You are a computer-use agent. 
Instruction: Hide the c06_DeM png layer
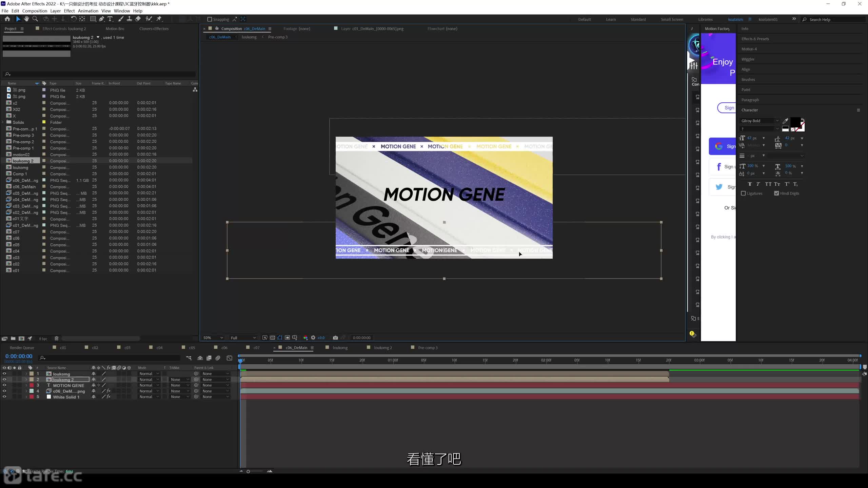4,391
